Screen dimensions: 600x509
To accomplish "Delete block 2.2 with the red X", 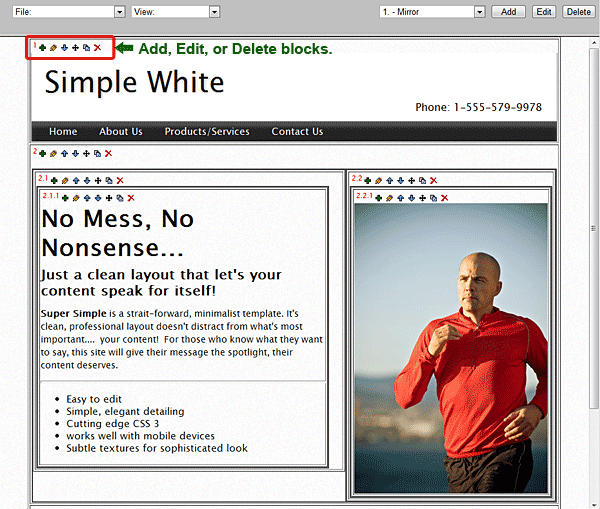I will coord(432,181).
